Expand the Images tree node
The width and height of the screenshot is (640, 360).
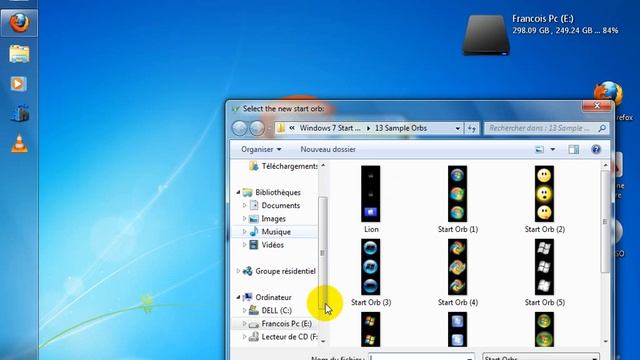click(244, 219)
